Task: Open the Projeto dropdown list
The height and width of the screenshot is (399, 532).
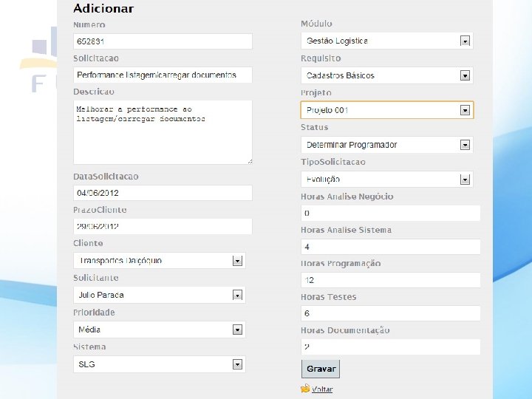Action: tap(387, 110)
